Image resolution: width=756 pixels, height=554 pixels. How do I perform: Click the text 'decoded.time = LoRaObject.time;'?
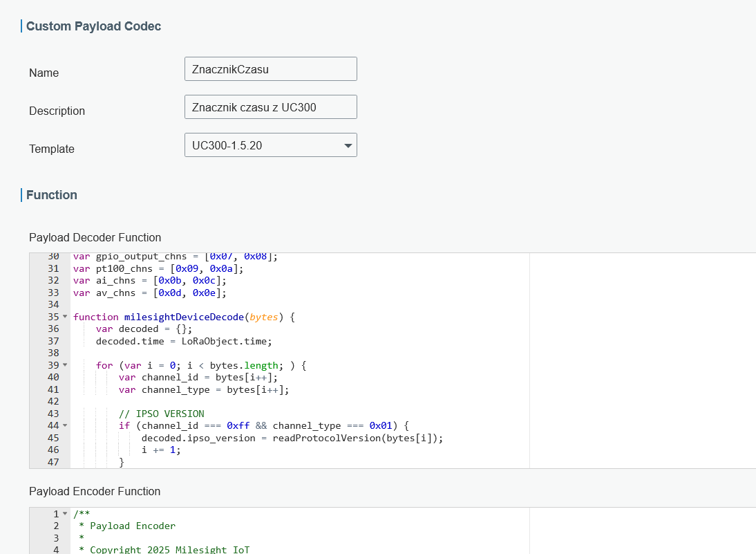[x=184, y=341]
